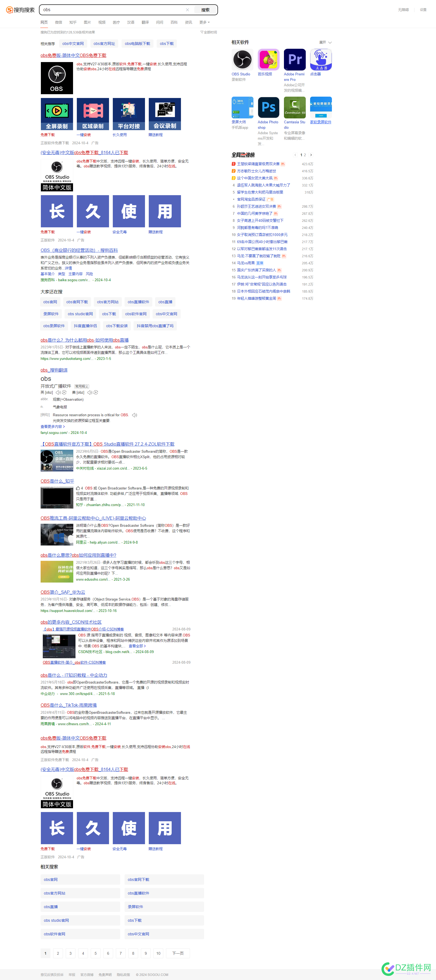This screenshot has height=980, width=436.
Task: Open the OBS简介_SAP_华为云 result
Action: tap(63, 592)
